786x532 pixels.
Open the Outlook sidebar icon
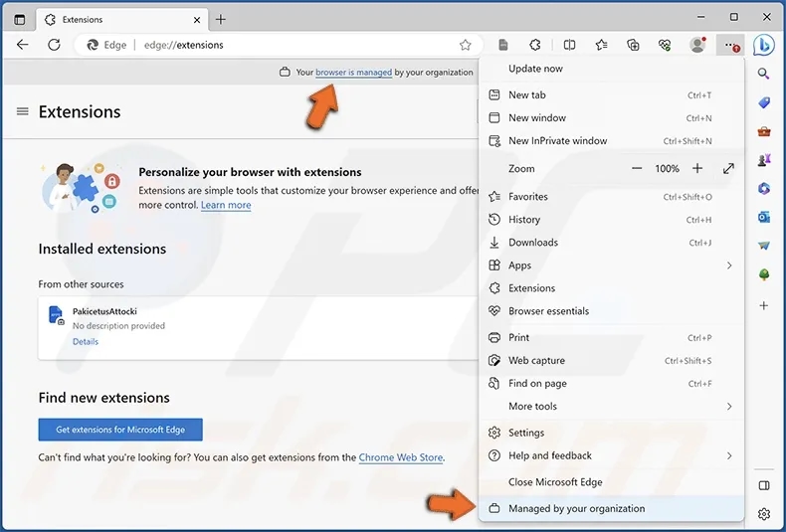[764, 217]
